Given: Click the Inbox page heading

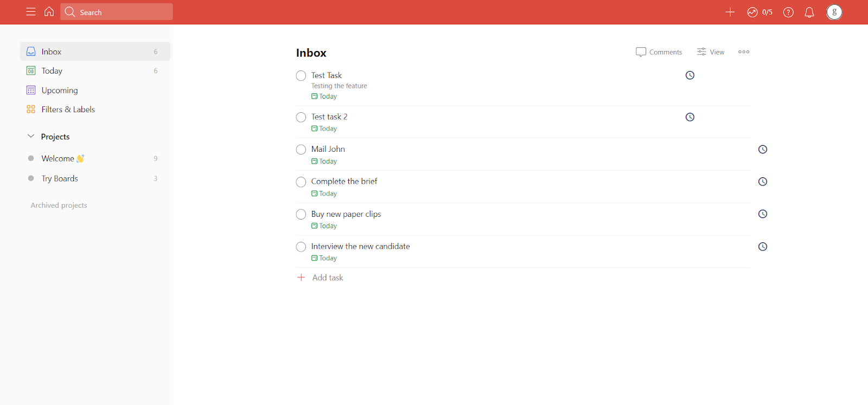Looking at the screenshot, I should coord(311,53).
